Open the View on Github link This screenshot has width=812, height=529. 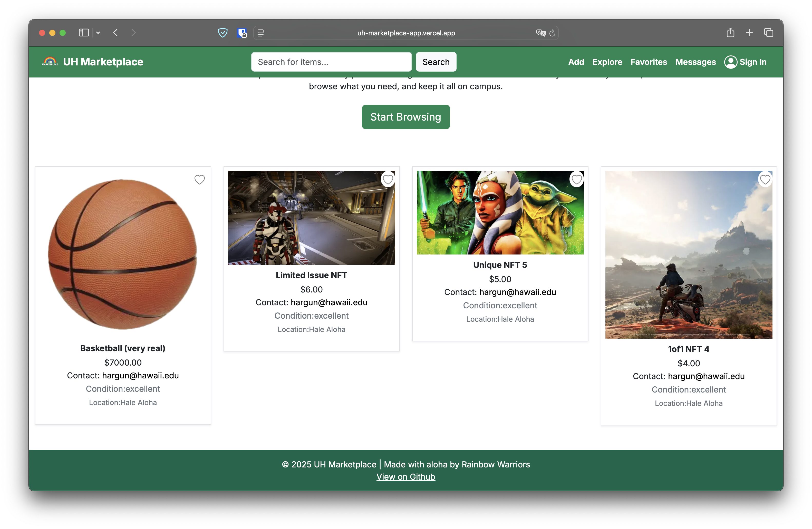point(406,476)
